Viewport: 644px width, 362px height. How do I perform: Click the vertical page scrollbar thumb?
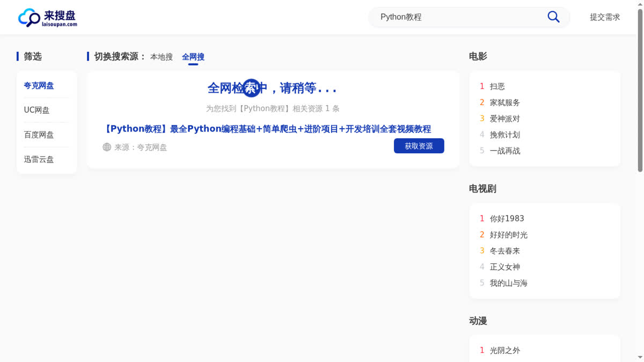pos(640,91)
